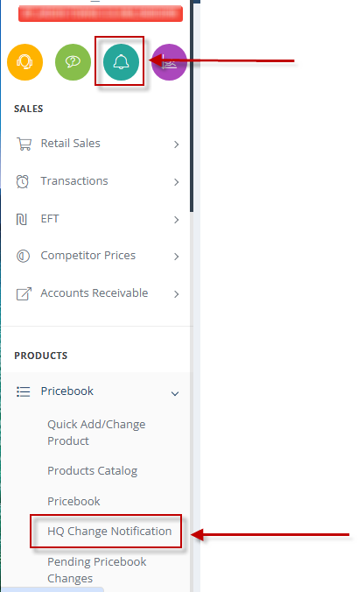Open Quick Add/Change Product
This screenshot has height=592, width=364.
(96, 433)
